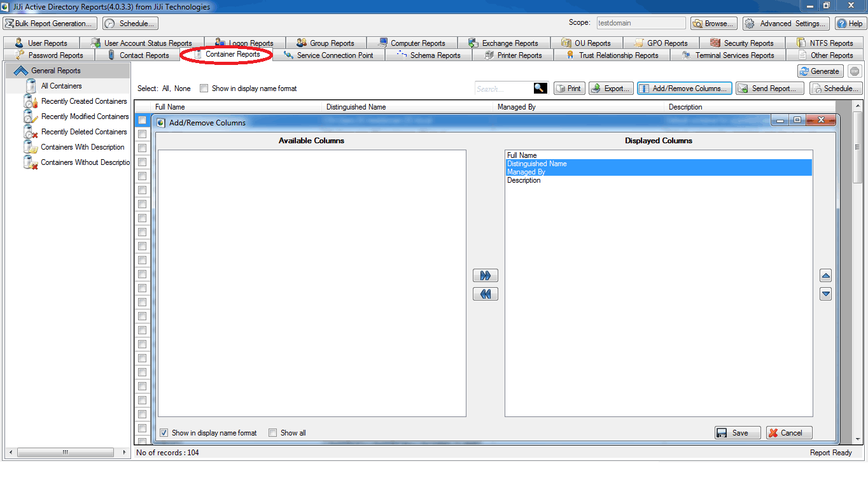Click the Scope input field

pos(640,23)
